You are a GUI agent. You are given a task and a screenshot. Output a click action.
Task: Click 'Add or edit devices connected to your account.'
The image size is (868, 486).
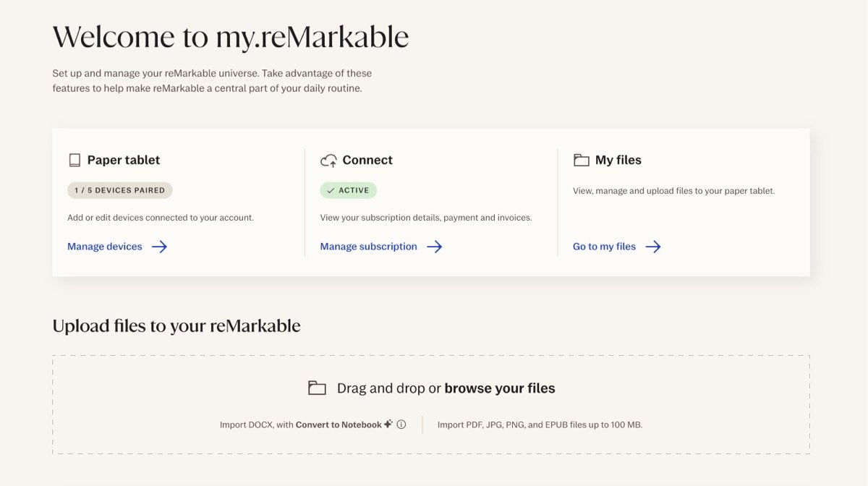161,218
